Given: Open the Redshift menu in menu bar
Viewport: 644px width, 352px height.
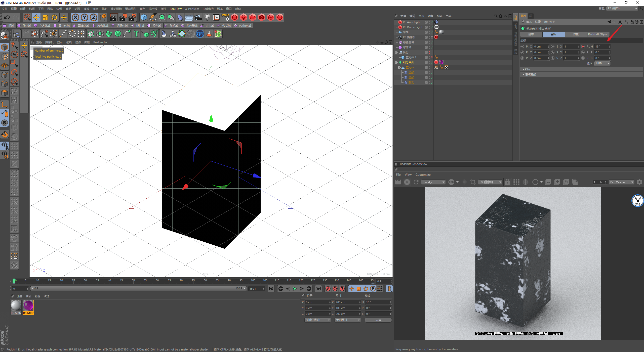Looking at the screenshot, I should (208, 9).
